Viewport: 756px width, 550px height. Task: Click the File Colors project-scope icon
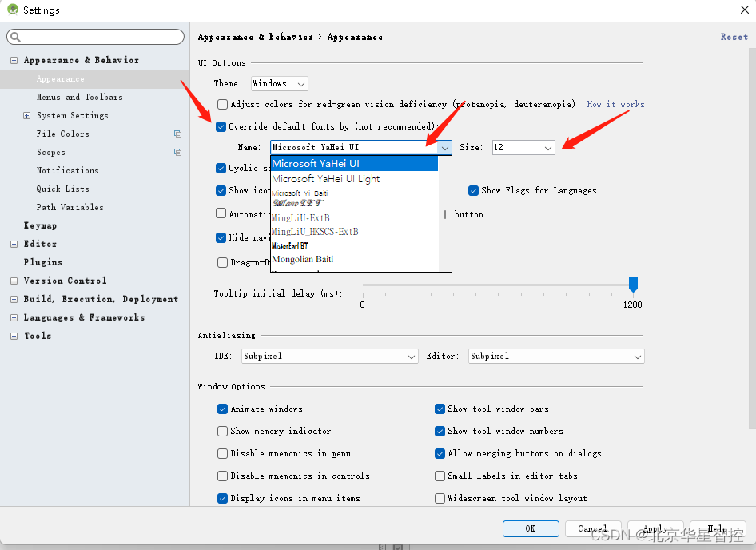click(x=177, y=134)
